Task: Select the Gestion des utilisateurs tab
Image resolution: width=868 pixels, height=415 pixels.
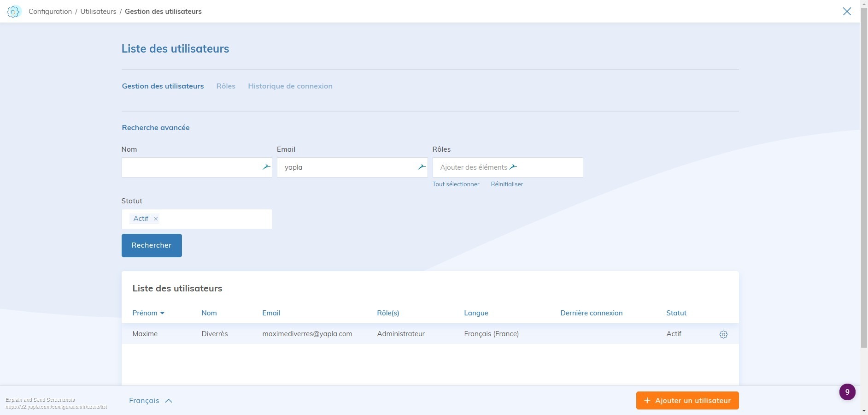Action: tap(163, 86)
